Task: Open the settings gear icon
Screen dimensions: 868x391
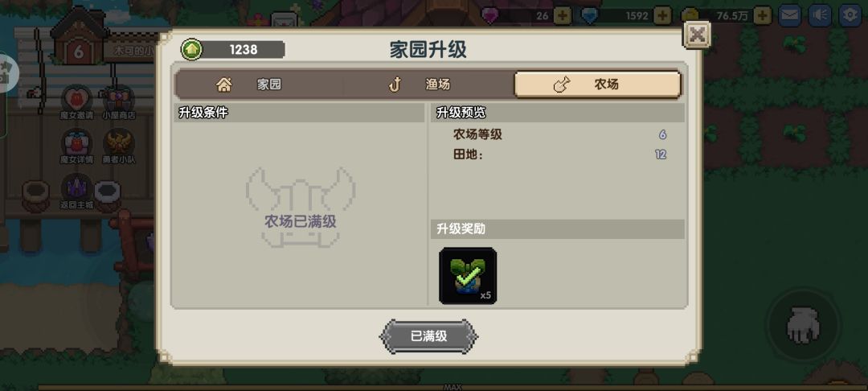Action: (850, 15)
